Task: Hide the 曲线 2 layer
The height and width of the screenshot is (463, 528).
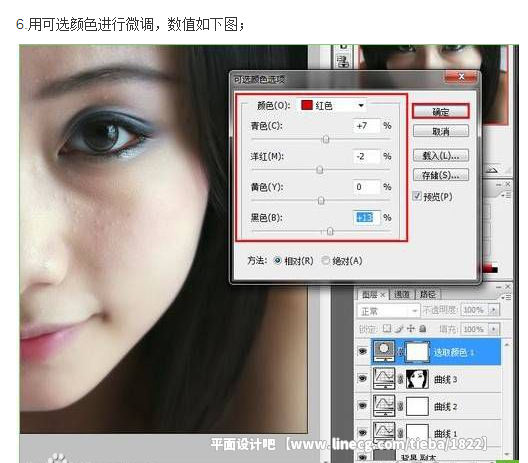Action: click(362, 405)
